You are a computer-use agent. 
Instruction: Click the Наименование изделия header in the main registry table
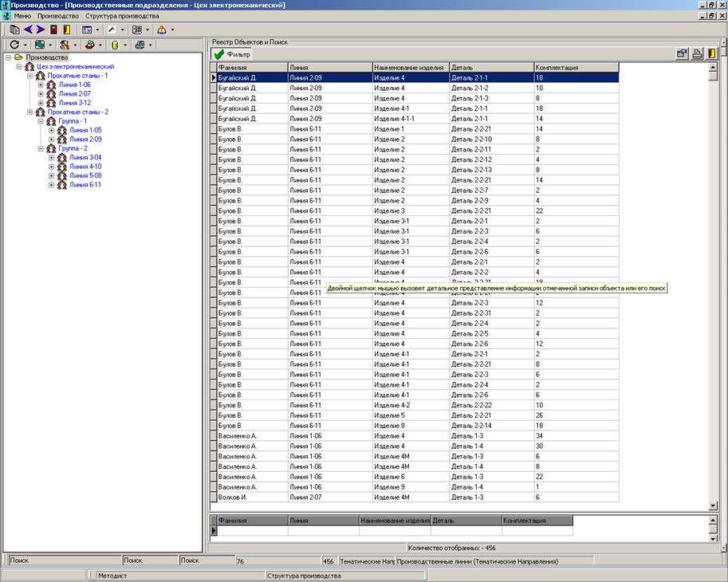coord(411,67)
